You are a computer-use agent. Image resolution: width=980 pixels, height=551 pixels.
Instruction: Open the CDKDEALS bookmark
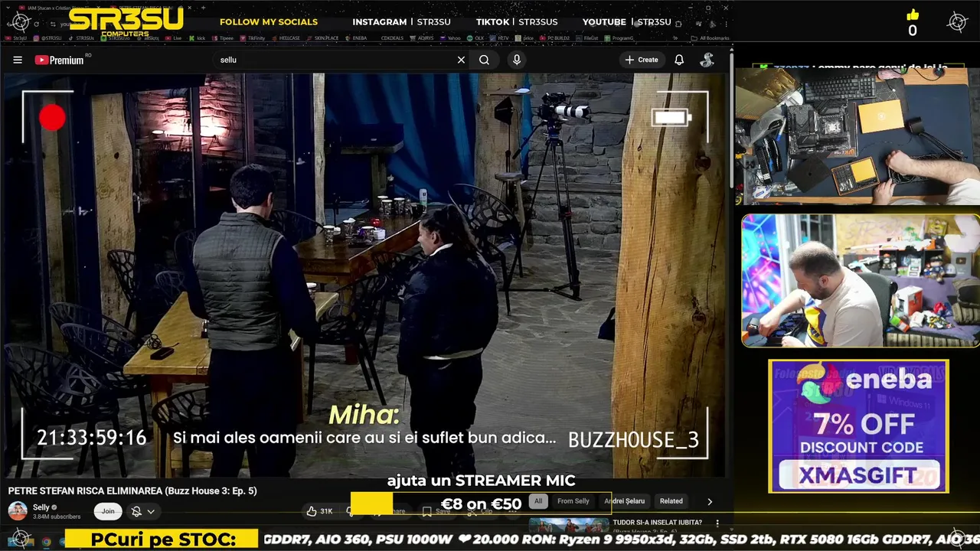coord(392,38)
